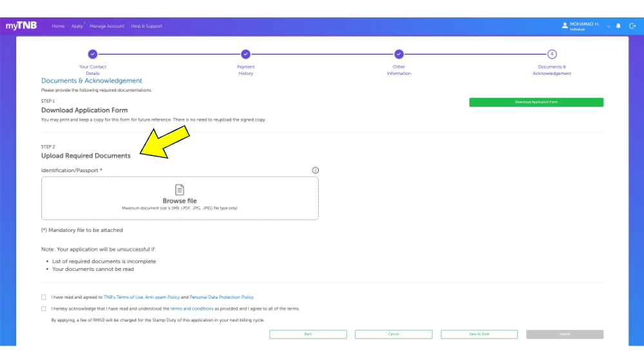Go to Your Contact Details step circle
The height and width of the screenshot is (363, 644).
[93, 54]
